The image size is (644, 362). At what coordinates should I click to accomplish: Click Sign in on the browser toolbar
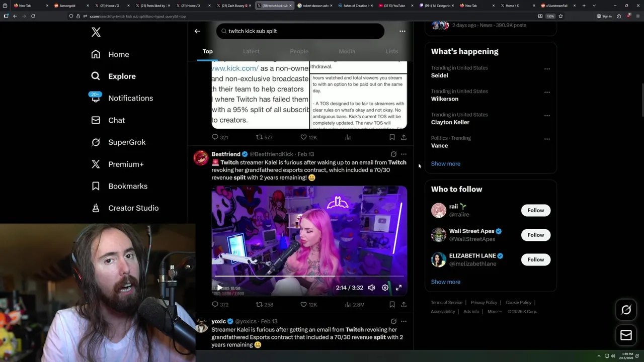604,16
